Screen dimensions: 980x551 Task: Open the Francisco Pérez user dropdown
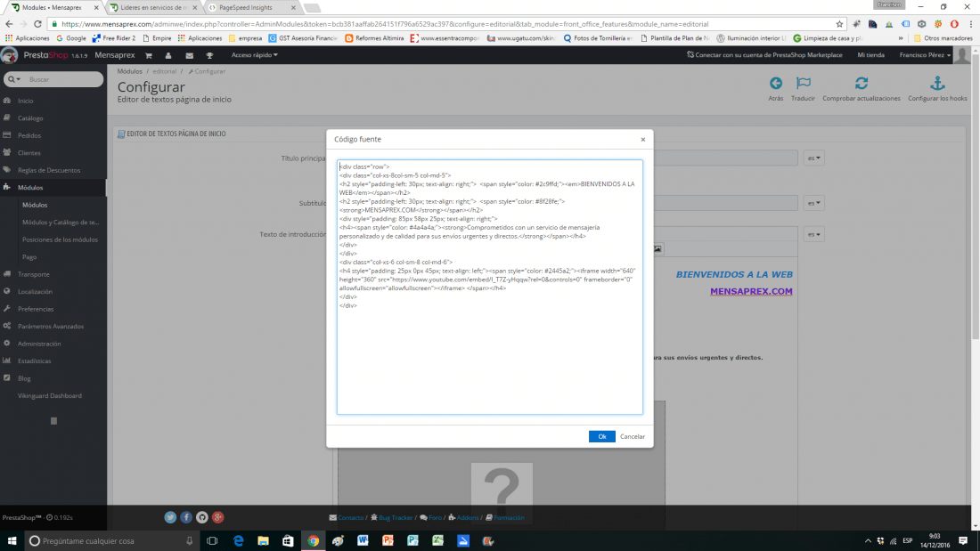click(x=925, y=55)
